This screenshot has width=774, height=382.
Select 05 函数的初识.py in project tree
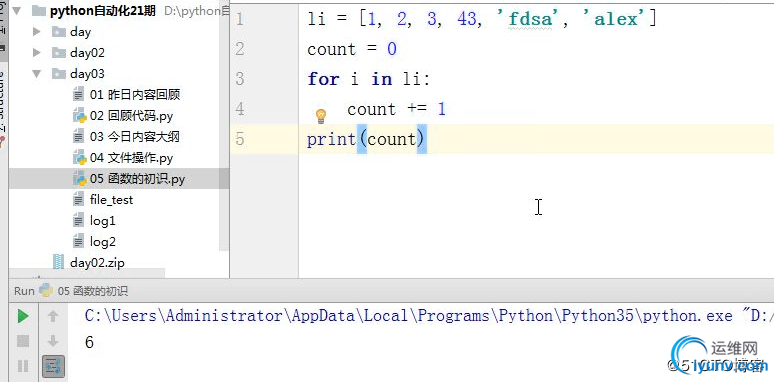tap(137, 179)
